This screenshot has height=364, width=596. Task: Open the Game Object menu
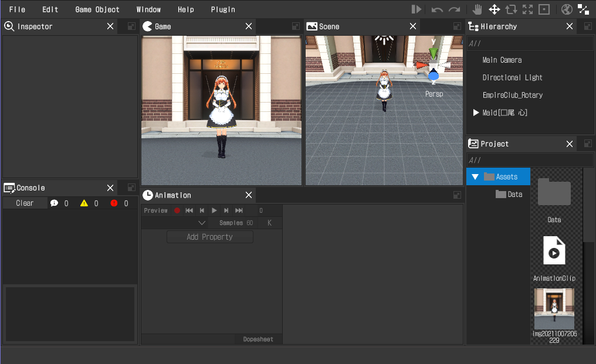tap(97, 9)
